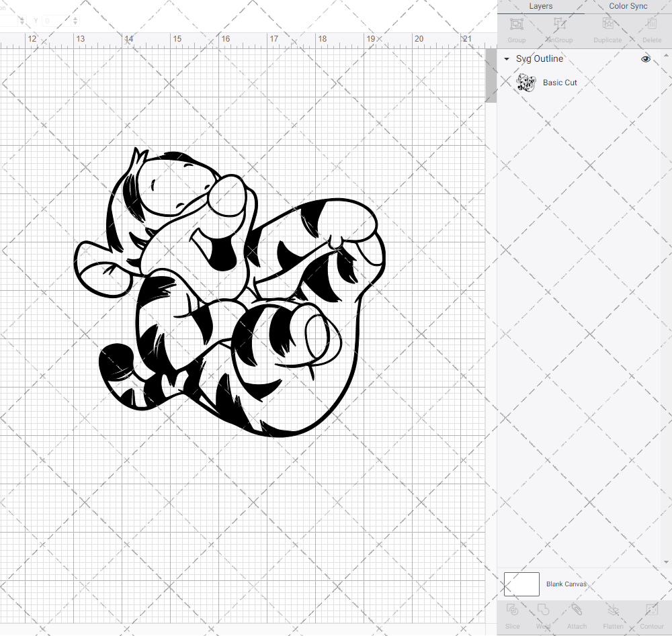The image size is (672, 636).
Task: Click the Svg Outline layer name
Action: (539, 58)
